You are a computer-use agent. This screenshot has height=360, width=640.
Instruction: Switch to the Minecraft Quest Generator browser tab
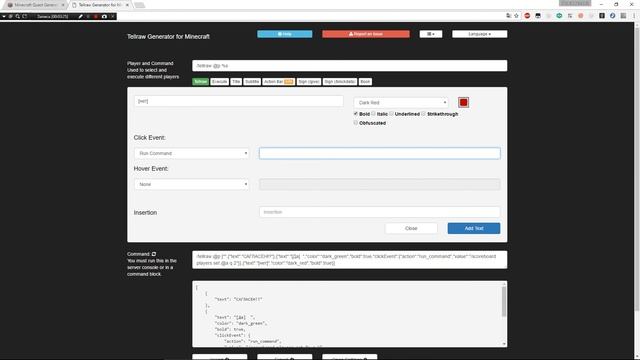[36, 5]
